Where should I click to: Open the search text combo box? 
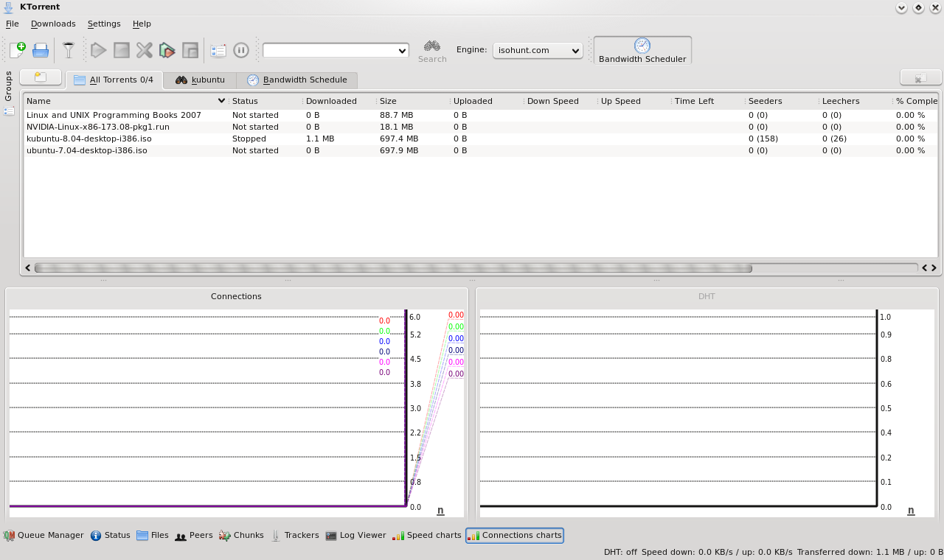coord(336,50)
